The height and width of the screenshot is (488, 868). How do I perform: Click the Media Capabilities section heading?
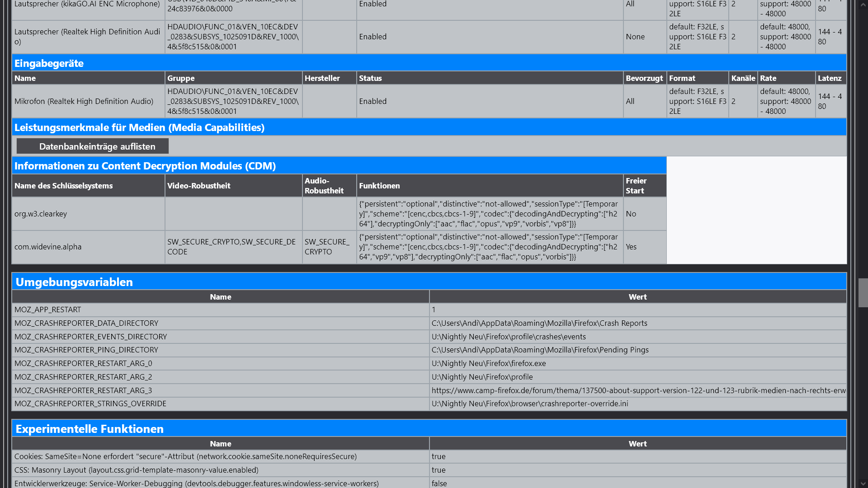pos(139,127)
